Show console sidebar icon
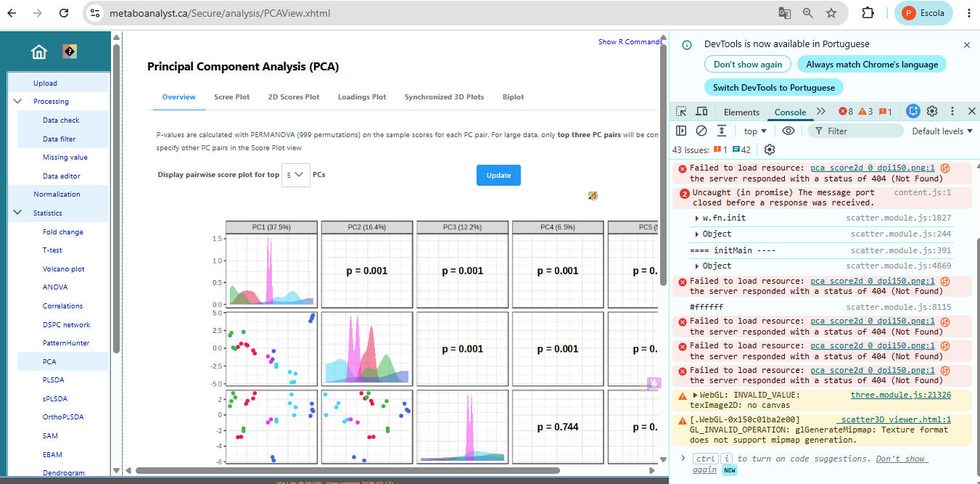The height and width of the screenshot is (484, 980). (681, 131)
